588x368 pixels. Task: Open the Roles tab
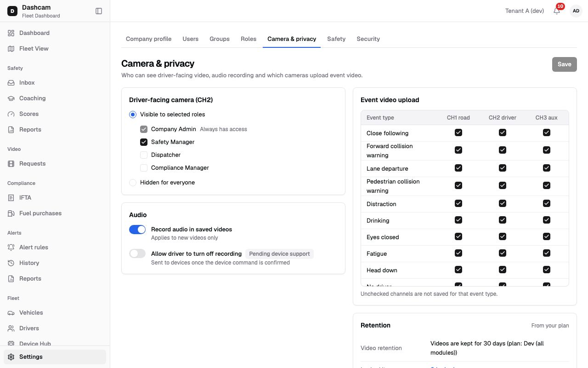tap(249, 39)
